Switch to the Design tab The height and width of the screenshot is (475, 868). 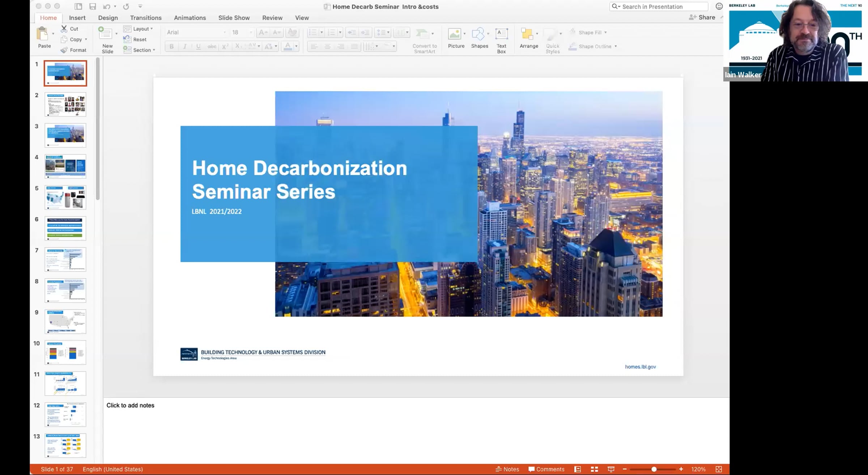pos(108,18)
